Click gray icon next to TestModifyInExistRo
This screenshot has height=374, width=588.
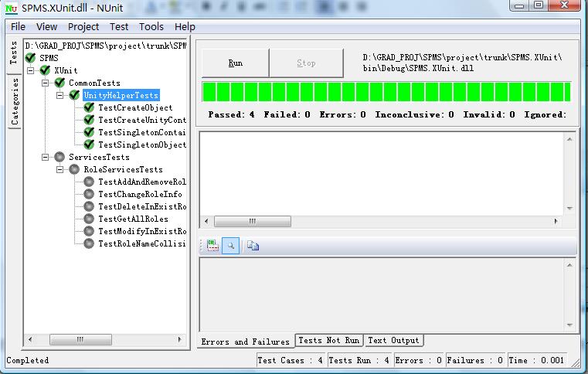(89, 231)
